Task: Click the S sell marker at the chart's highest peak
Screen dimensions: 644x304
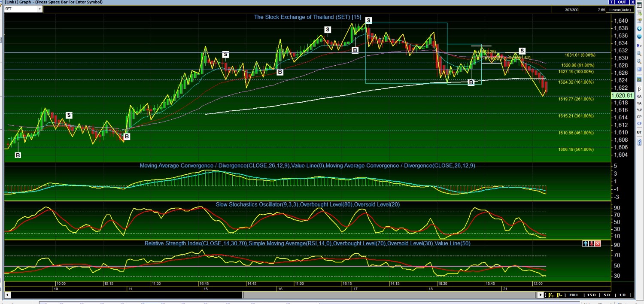Action: 368,21
